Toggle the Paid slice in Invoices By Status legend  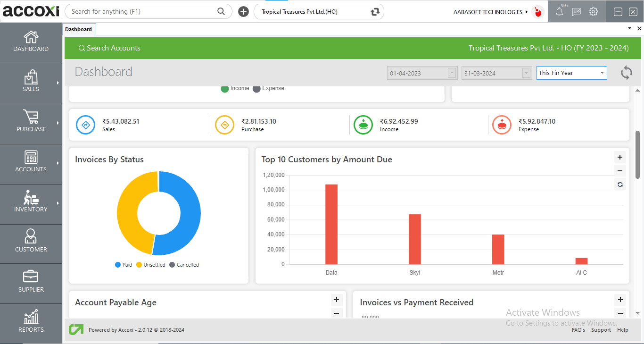tap(124, 264)
